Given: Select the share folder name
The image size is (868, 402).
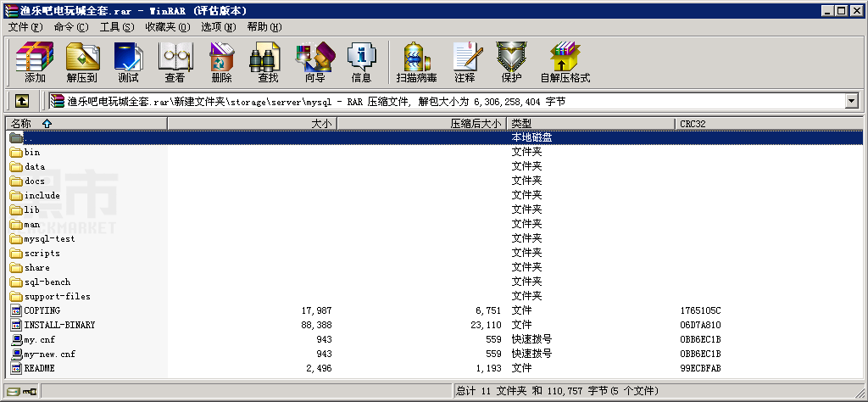Looking at the screenshot, I should click(x=37, y=267).
